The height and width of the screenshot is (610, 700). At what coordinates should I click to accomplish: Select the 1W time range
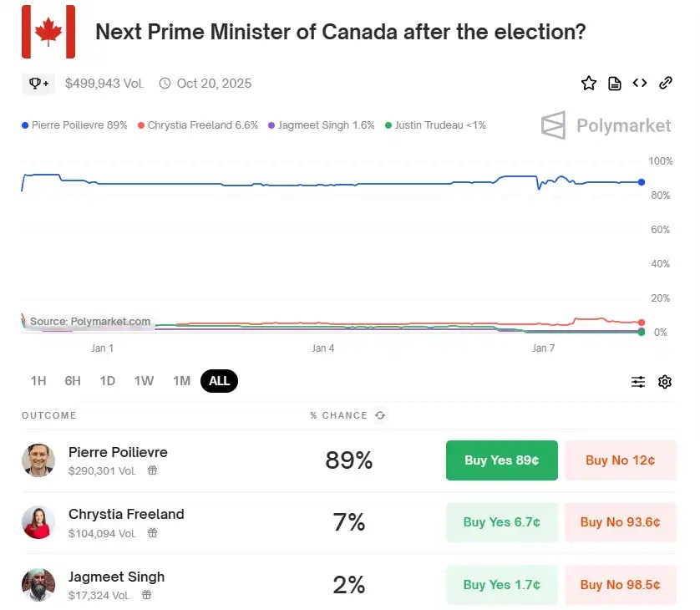[144, 381]
